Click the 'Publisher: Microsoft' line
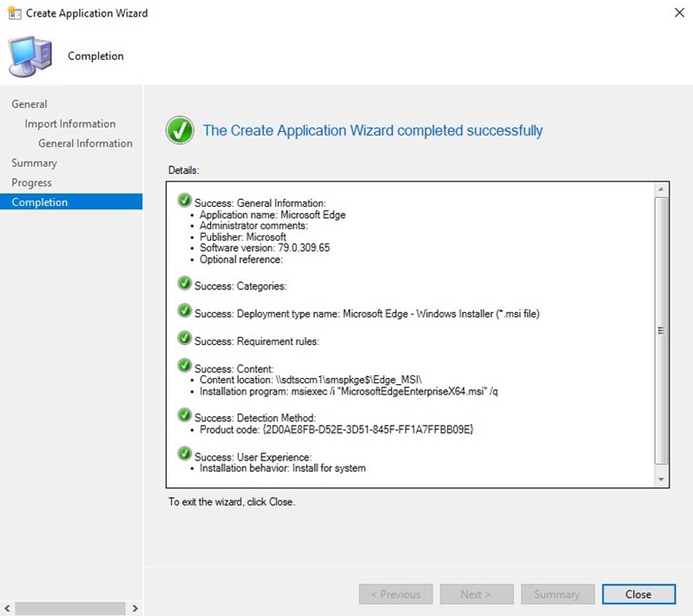Screen dimensions: 693x616 pos(242,237)
